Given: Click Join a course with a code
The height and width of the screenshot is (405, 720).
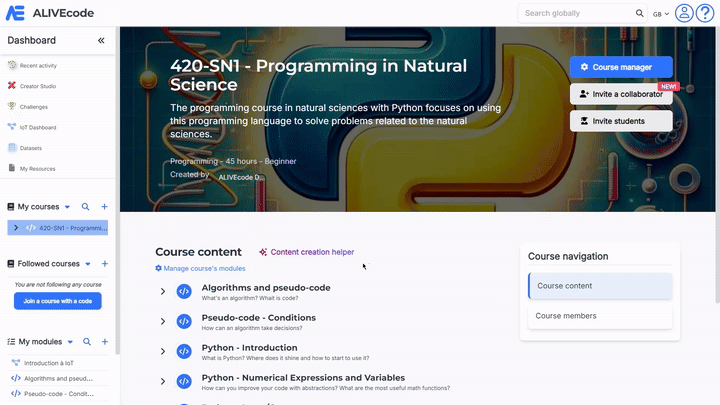Looking at the screenshot, I should coord(58,301).
